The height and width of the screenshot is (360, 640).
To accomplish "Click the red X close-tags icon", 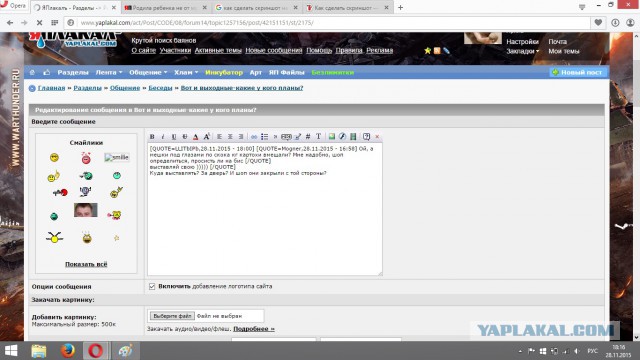I will (377, 137).
